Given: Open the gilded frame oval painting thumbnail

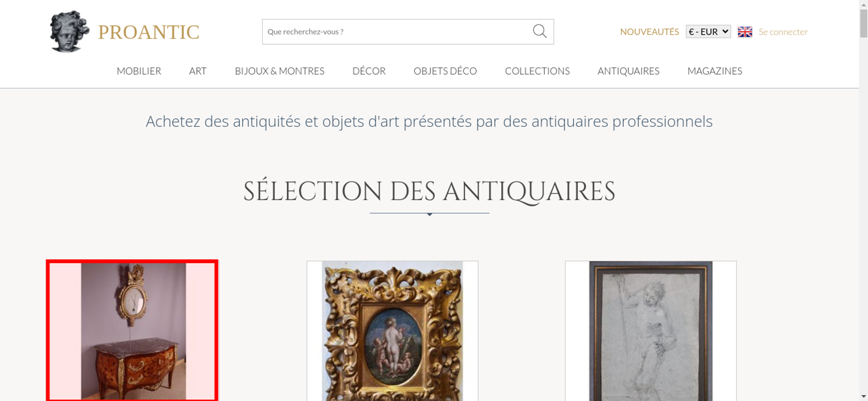Looking at the screenshot, I should point(392,331).
